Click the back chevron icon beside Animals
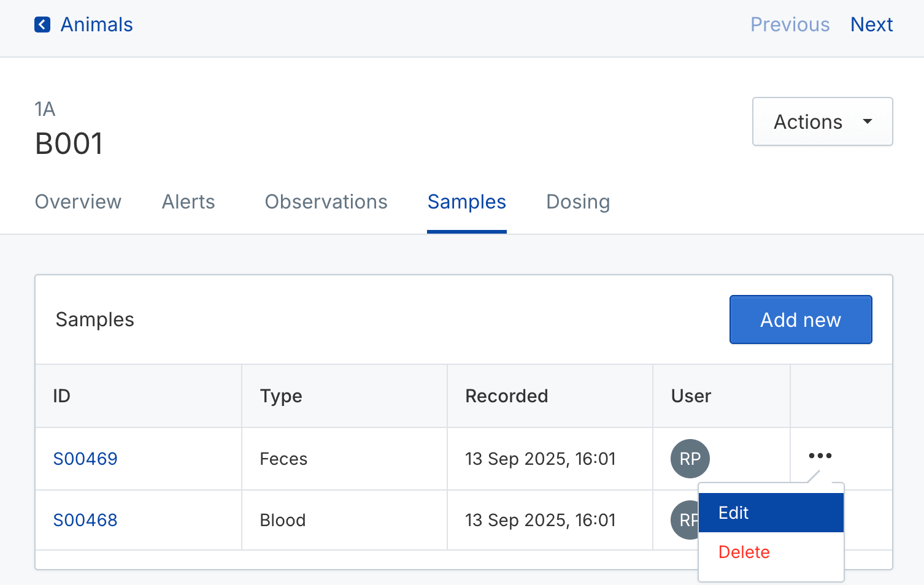The height and width of the screenshot is (585, 924). (42, 25)
